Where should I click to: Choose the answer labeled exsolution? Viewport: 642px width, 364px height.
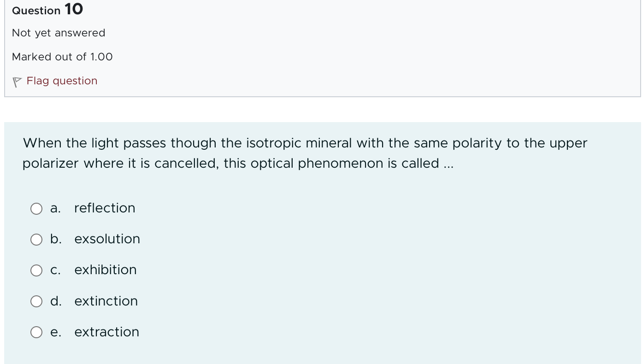tap(107, 239)
